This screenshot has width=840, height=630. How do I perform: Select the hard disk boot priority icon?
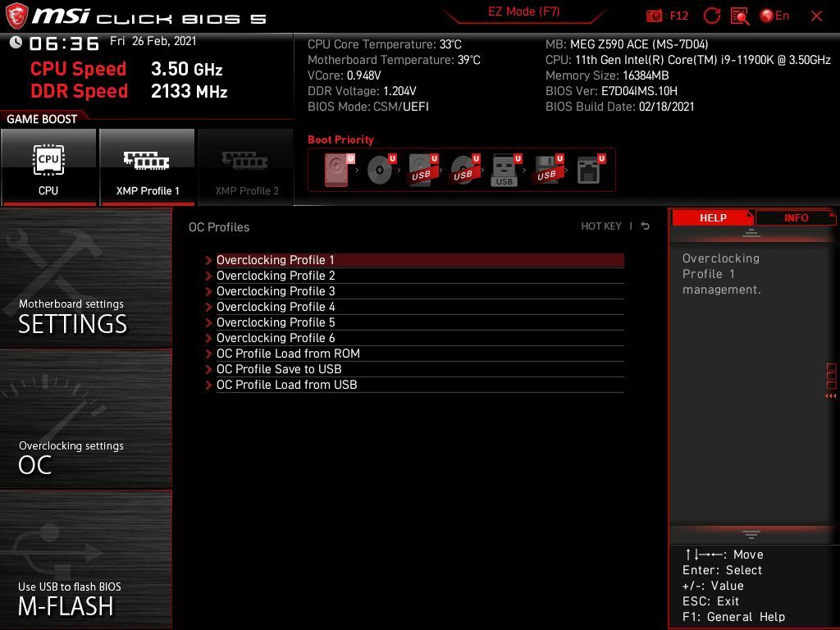(x=340, y=170)
